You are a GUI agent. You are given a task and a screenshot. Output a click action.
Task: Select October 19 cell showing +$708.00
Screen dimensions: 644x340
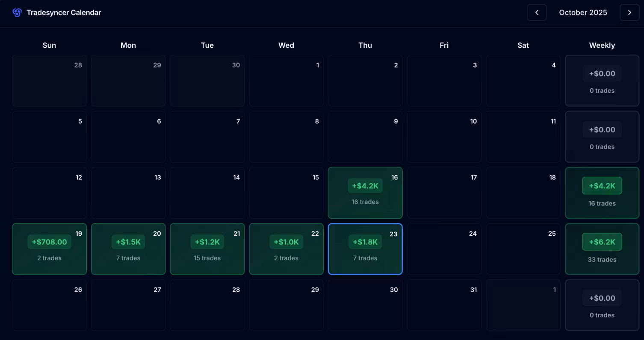(x=49, y=249)
